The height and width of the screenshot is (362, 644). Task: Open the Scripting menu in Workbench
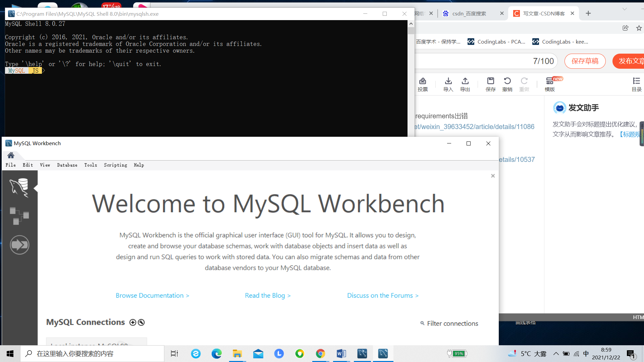[115, 165]
